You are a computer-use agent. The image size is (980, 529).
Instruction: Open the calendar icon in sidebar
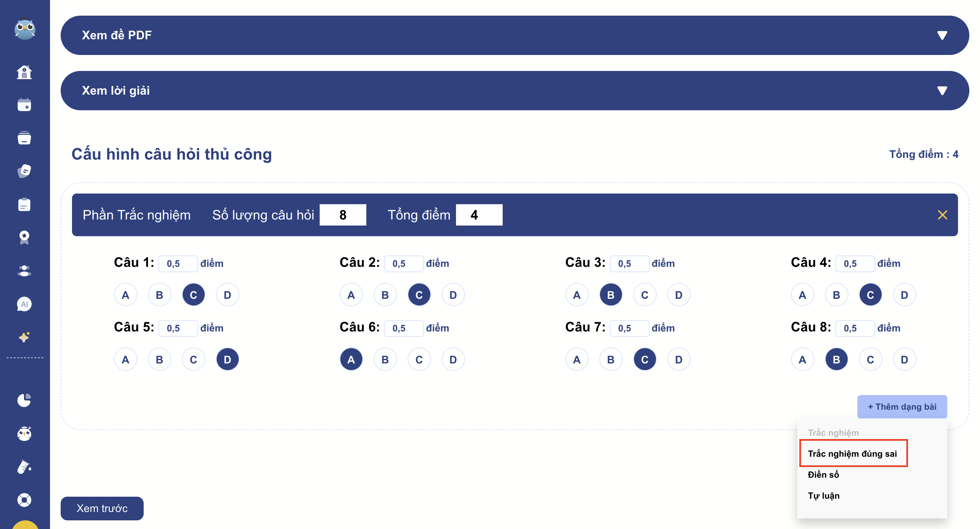pyautogui.click(x=24, y=105)
